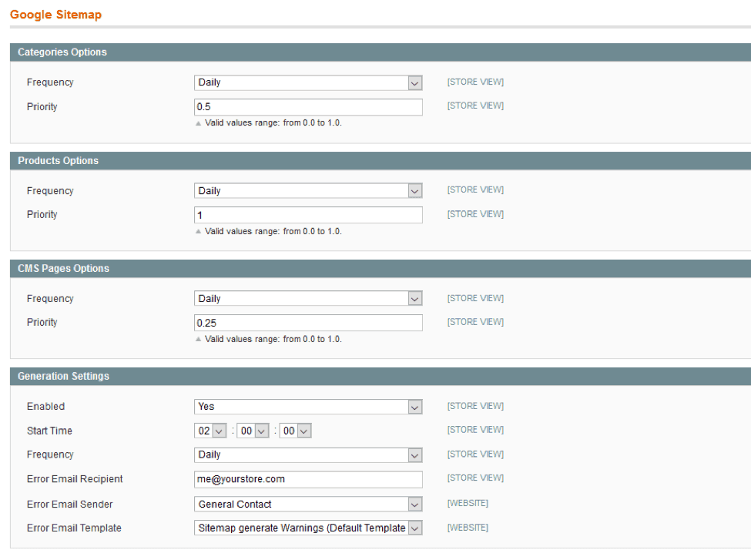
Task: Click STORE VIEW label beside Error Email Recipient
Action: [475, 478]
